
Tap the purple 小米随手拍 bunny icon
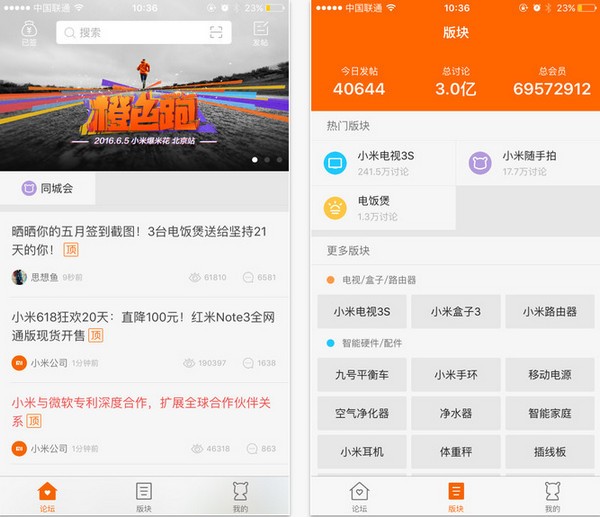pyautogui.click(x=480, y=163)
